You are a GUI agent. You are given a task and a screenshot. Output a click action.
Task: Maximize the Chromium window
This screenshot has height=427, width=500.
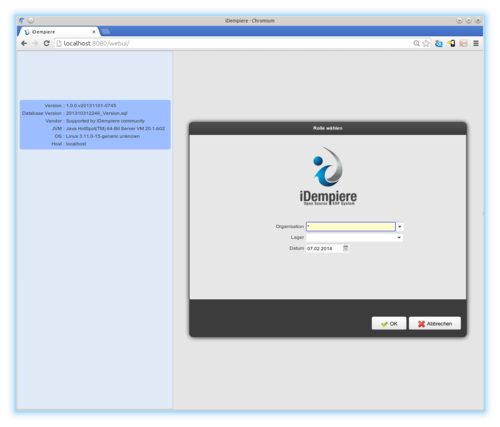[x=468, y=20]
